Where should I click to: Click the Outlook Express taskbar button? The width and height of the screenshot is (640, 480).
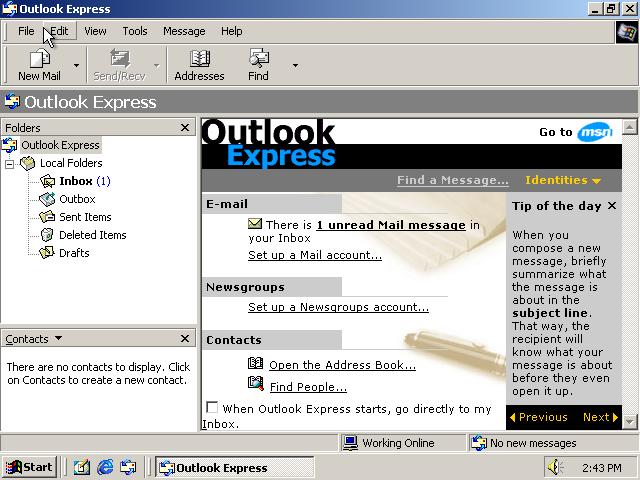(x=234, y=467)
